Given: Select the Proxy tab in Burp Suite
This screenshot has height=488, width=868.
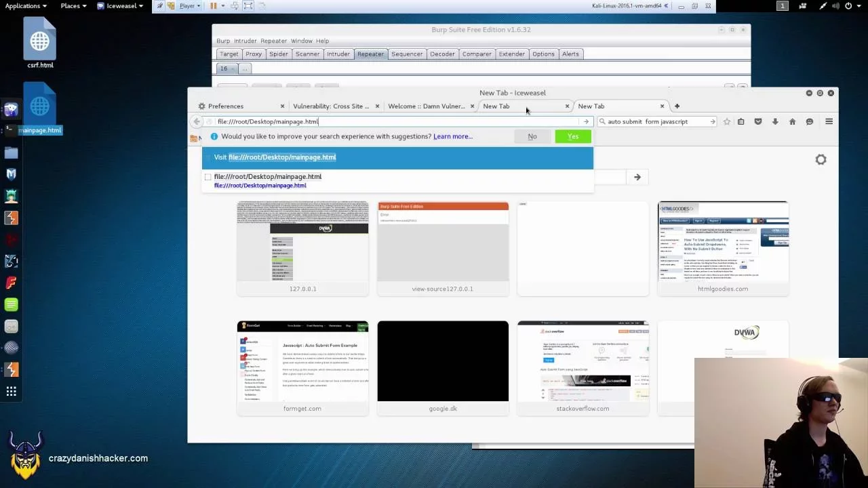Looking at the screenshot, I should tap(254, 54).
